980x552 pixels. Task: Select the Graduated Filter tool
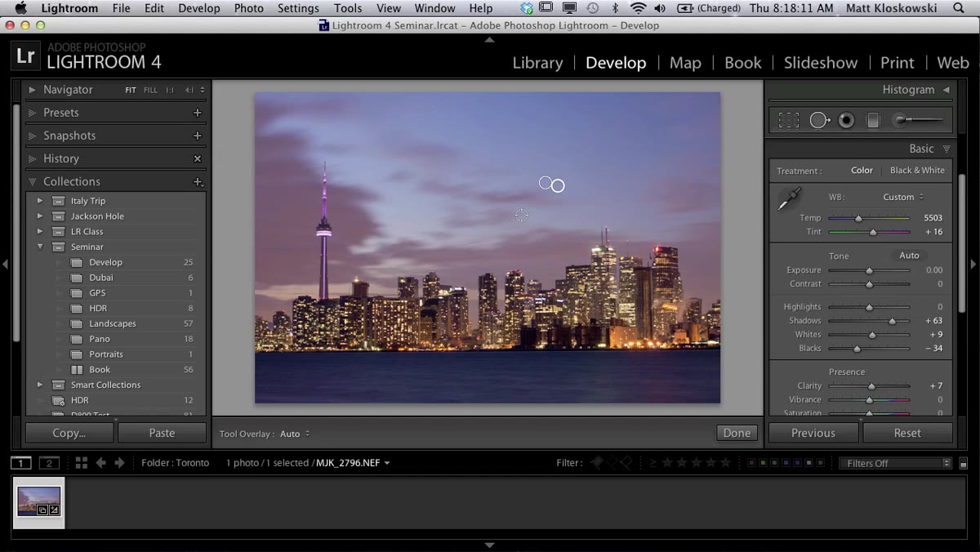pos(873,120)
